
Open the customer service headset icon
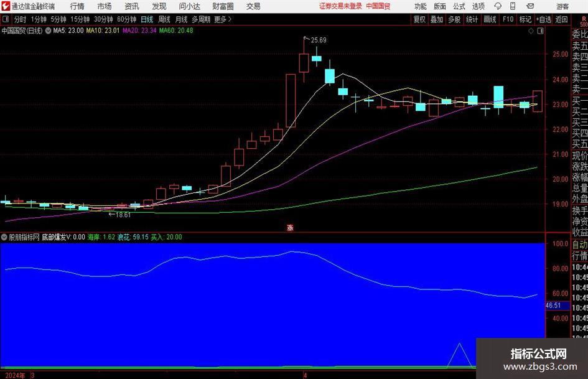pyautogui.click(x=498, y=6)
